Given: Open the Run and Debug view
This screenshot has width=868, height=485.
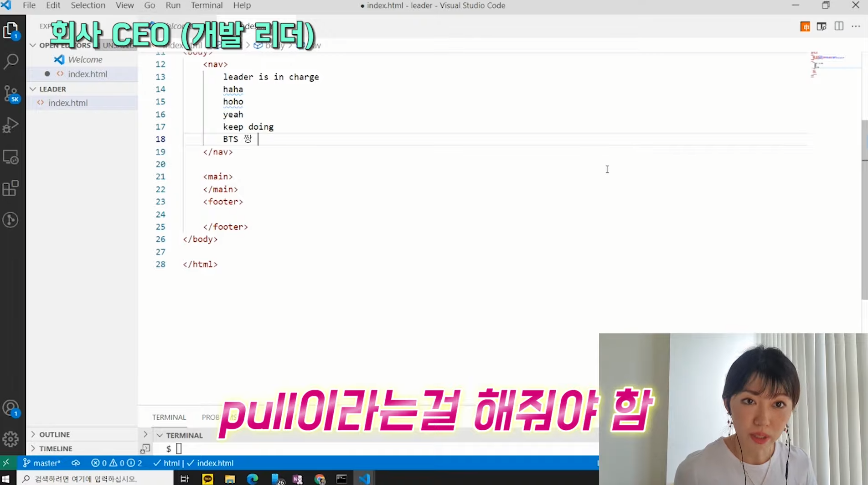Looking at the screenshot, I should 11,125.
